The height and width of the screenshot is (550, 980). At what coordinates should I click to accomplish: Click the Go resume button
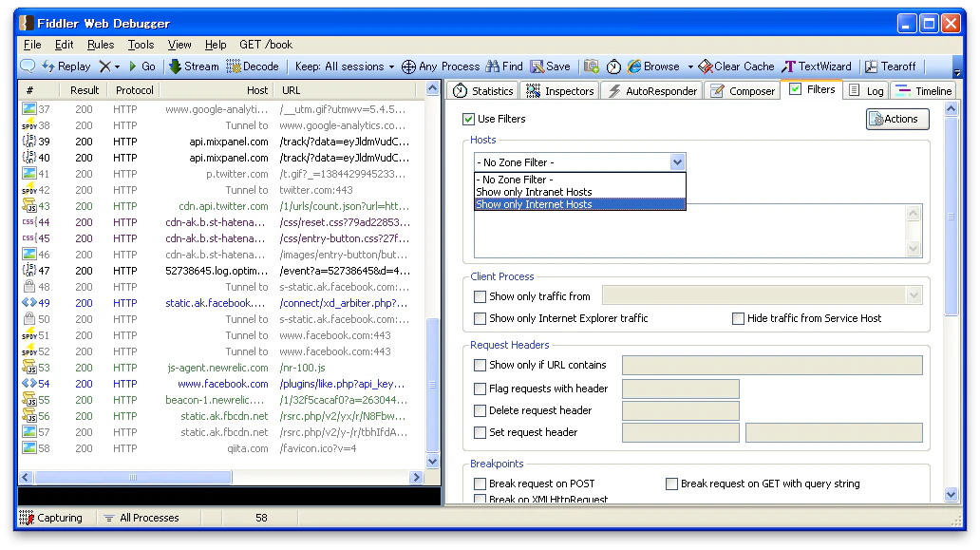pos(142,66)
